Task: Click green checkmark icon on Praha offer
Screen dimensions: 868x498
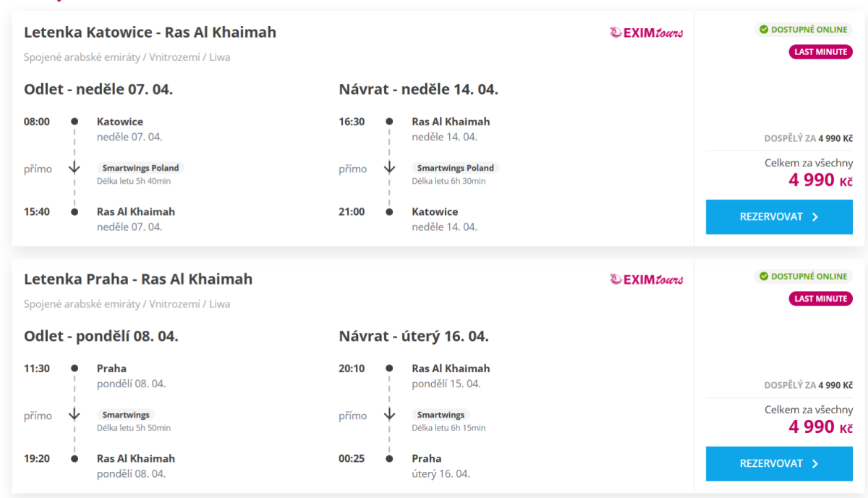Action: pyautogui.click(x=763, y=277)
